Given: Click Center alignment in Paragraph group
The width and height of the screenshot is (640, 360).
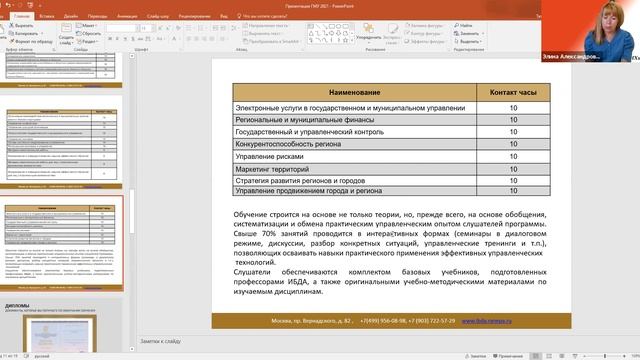Looking at the screenshot, I should coord(196,39).
